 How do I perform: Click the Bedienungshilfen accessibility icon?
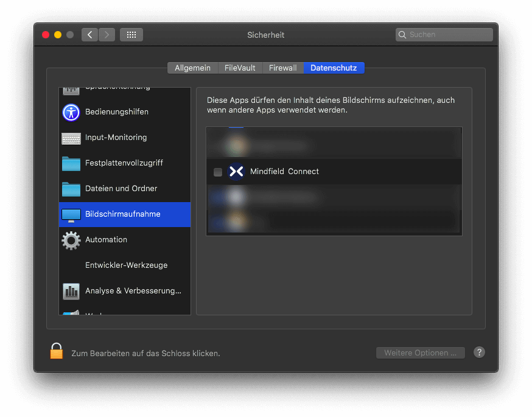71,112
